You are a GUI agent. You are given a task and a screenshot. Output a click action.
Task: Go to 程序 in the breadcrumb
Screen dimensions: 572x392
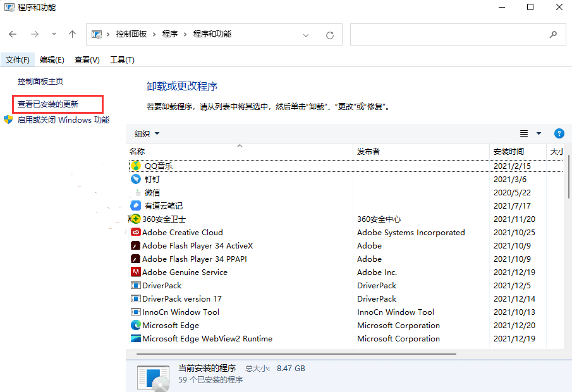tap(170, 34)
